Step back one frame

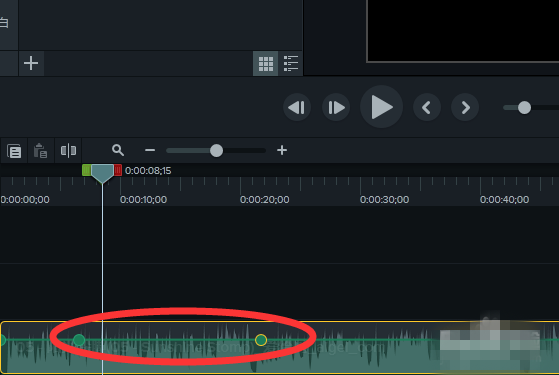pyautogui.click(x=297, y=107)
